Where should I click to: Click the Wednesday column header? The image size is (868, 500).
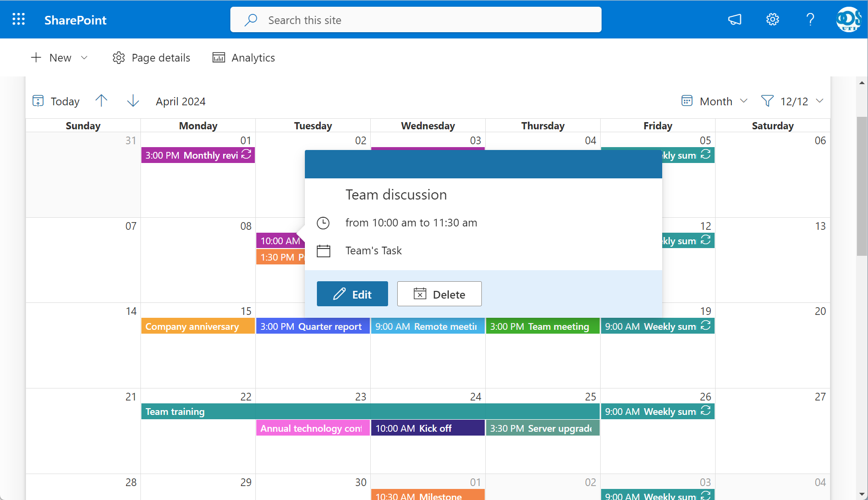(x=428, y=125)
